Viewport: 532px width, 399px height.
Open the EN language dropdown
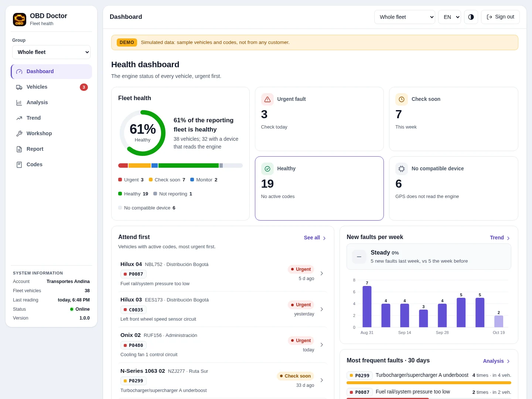(x=450, y=17)
